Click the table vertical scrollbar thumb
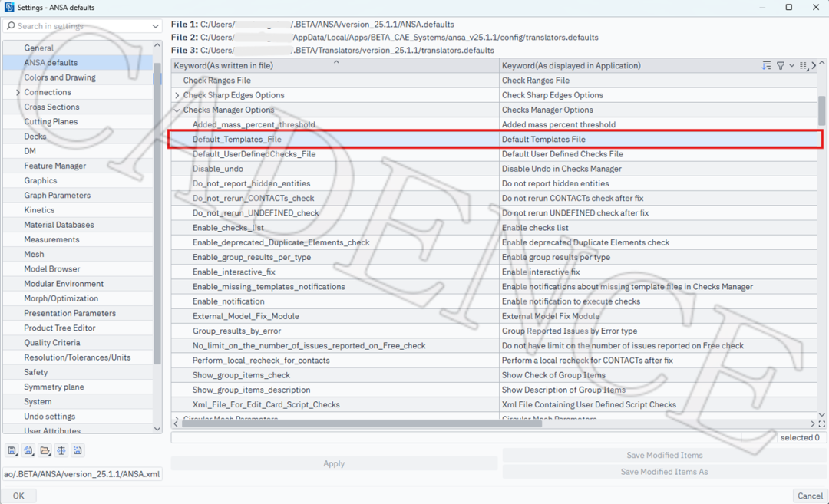Viewport: 829px width, 504px height. [x=821, y=110]
